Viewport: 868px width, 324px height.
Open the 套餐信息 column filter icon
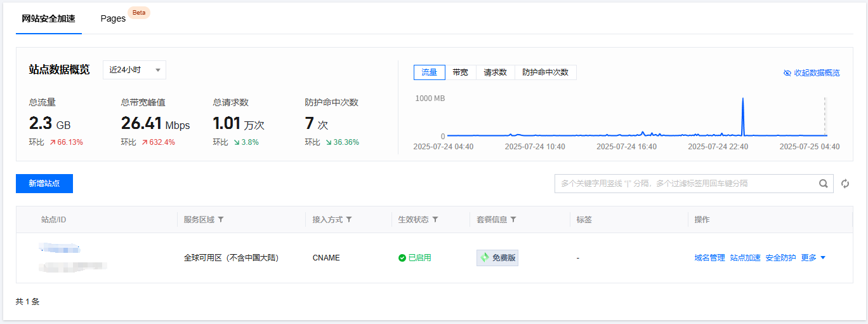513,220
